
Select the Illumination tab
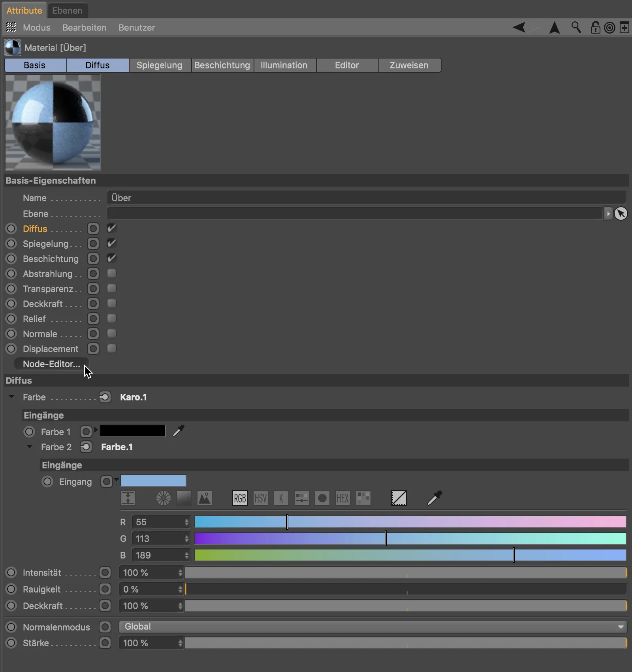click(x=284, y=65)
